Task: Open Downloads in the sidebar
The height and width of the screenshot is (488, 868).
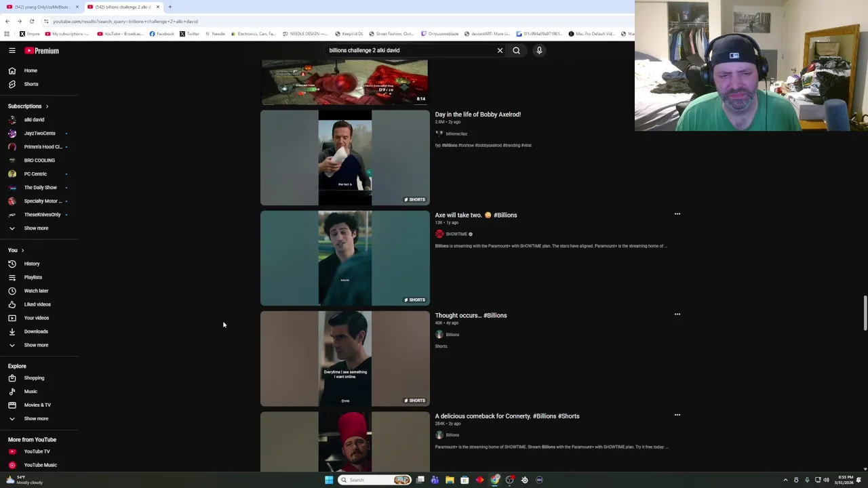Action: click(x=36, y=331)
